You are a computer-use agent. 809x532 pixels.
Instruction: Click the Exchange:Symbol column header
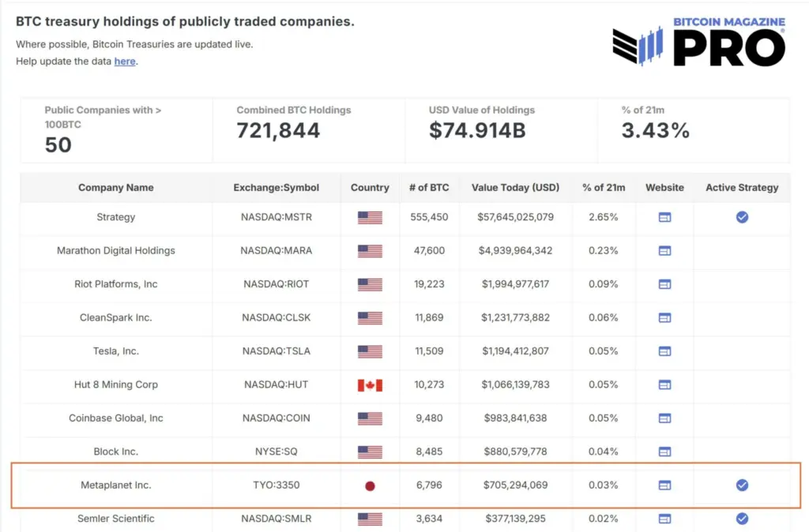(277, 188)
